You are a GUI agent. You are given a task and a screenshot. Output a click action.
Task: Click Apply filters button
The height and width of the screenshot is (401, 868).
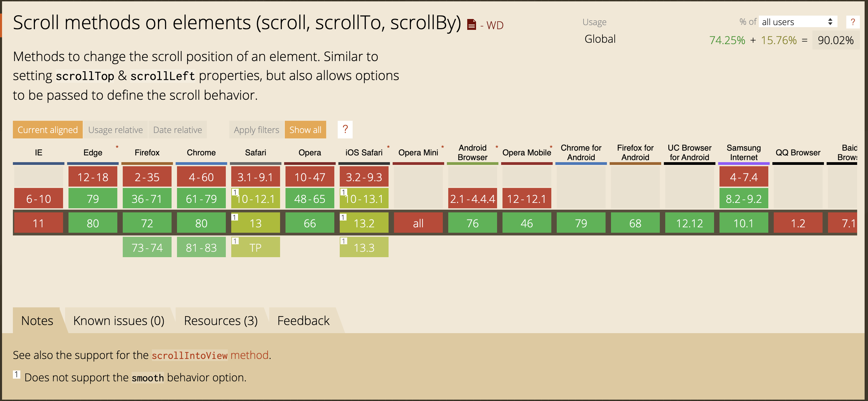point(256,130)
